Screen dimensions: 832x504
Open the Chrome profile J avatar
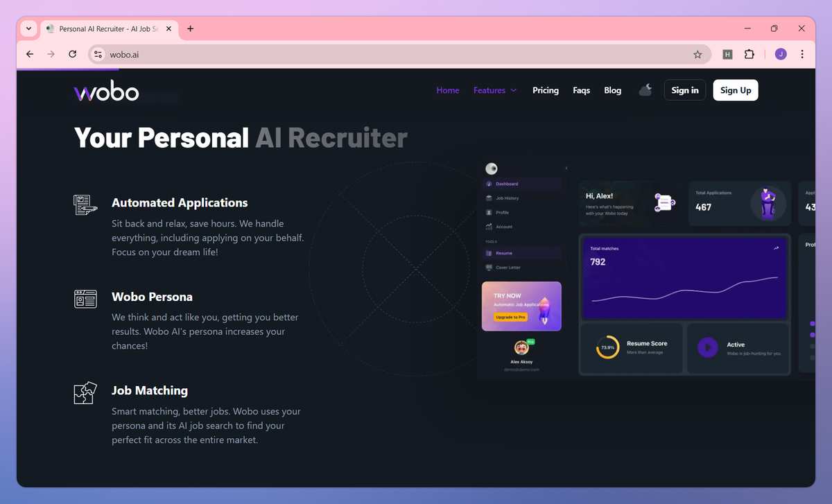(x=781, y=54)
